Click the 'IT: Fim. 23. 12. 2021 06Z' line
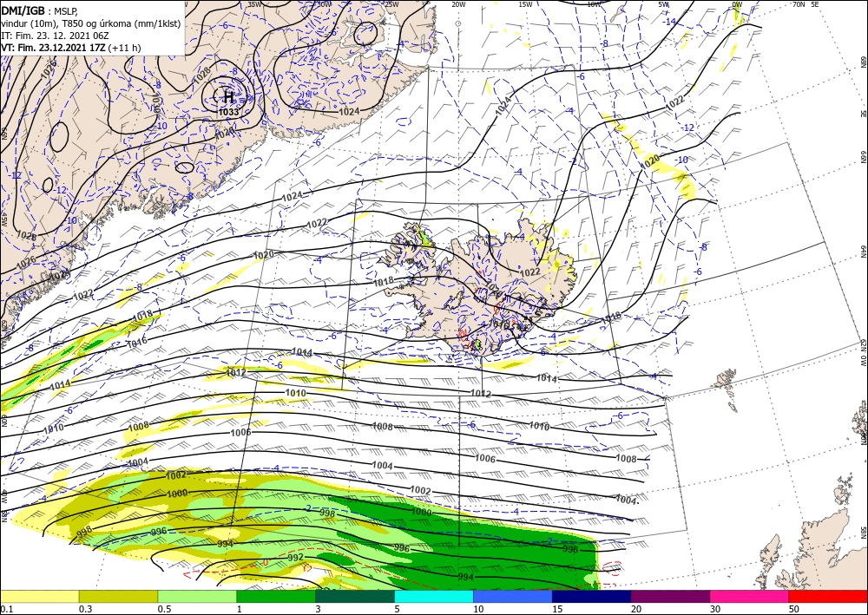This screenshot has width=868, height=615. click(x=55, y=36)
